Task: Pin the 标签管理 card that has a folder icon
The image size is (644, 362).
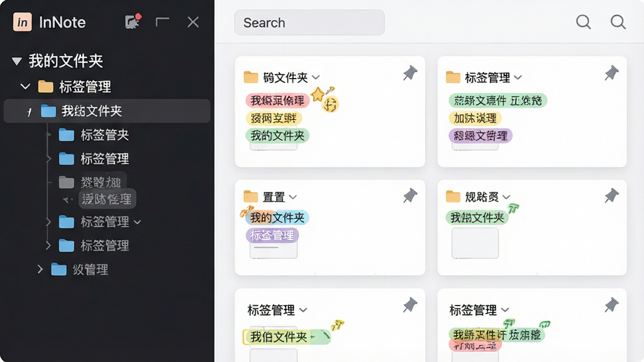Action: tap(611, 73)
